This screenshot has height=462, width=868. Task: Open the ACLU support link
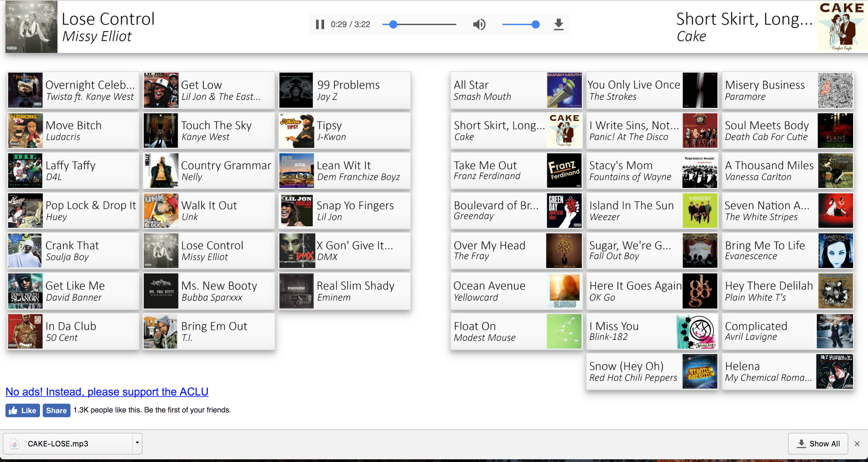pos(107,392)
